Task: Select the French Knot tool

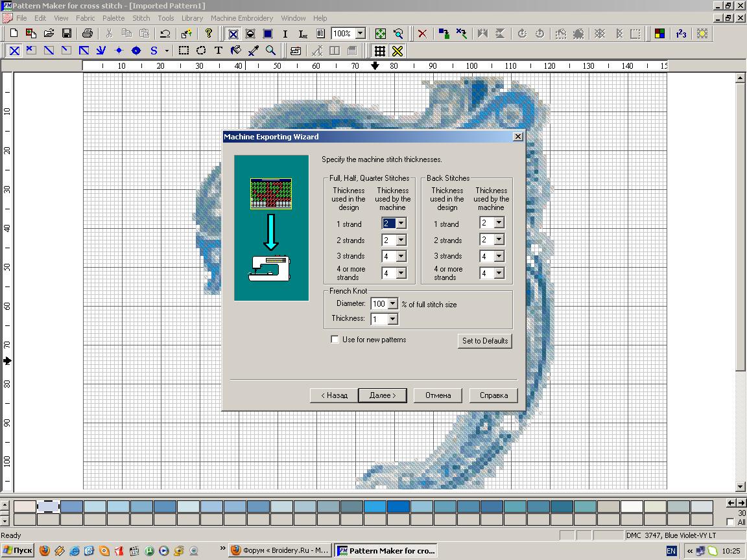Action: click(x=119, y=51)
